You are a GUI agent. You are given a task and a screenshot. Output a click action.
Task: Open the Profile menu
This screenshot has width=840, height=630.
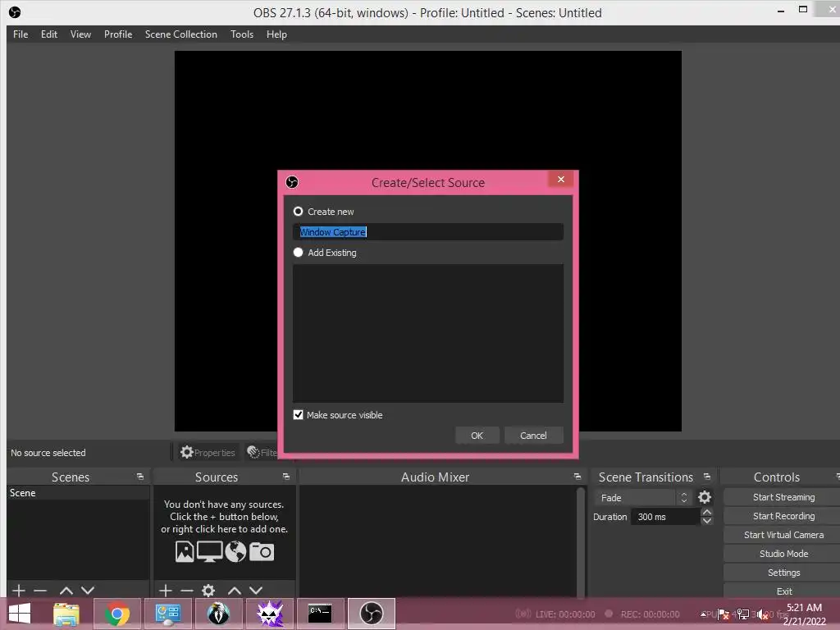pyautogui.click(x=118, y=34)
